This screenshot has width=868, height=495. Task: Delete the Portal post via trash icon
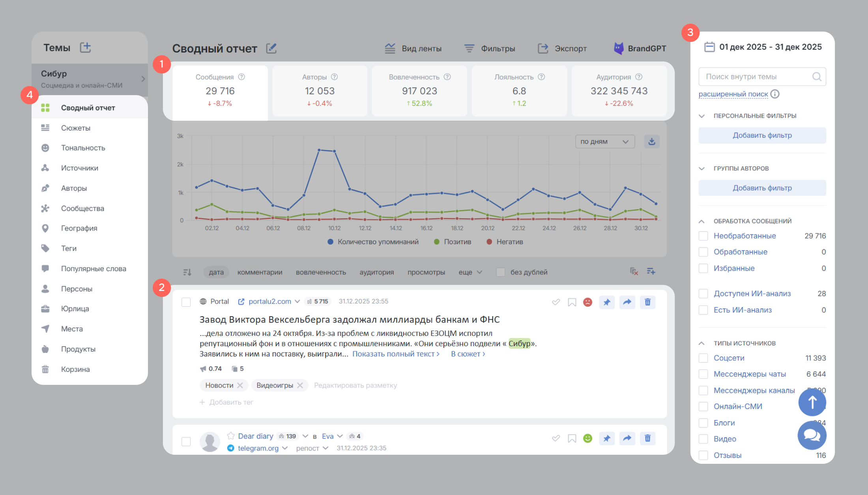tap(647, 302)
